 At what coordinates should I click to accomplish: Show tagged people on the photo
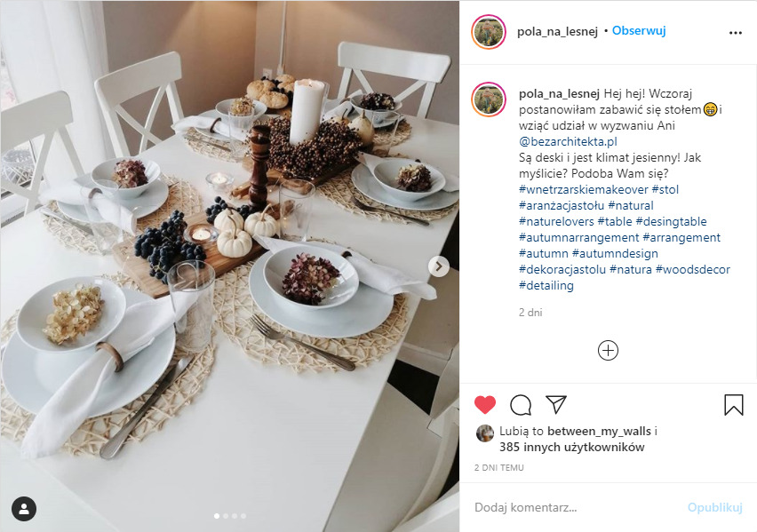[x=24, y=509]
